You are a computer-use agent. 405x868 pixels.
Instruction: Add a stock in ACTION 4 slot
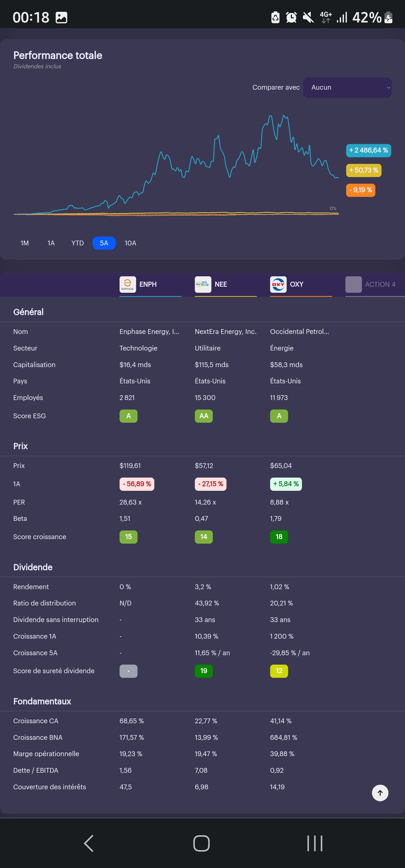[x=374, y=284]
